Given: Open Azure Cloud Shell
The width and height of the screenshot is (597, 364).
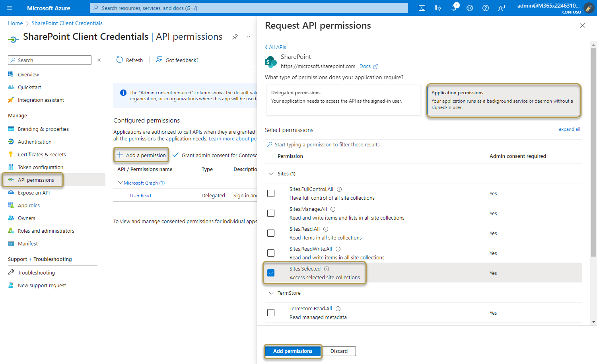Looking at the screenshot, I should click(x=422, y=8).
